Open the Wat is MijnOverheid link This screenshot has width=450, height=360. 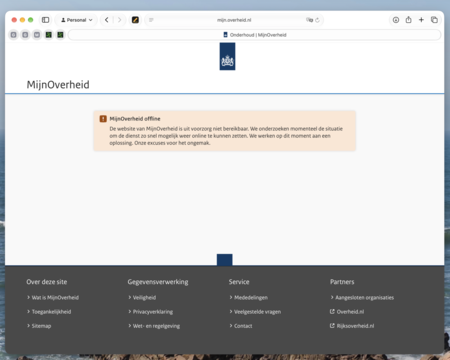pyautogui.click(x=55, y=297)
